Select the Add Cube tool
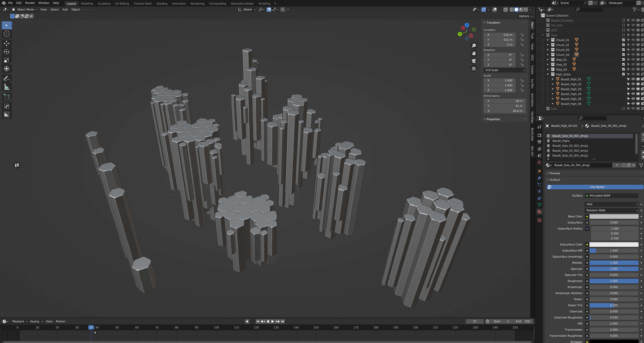644x343 pixels. (x=7, y=96)
